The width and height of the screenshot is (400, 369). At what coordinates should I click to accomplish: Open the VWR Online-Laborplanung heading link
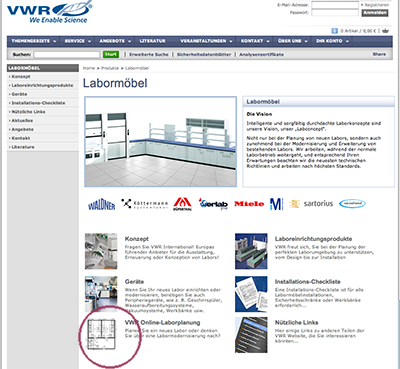pos(163,322)
